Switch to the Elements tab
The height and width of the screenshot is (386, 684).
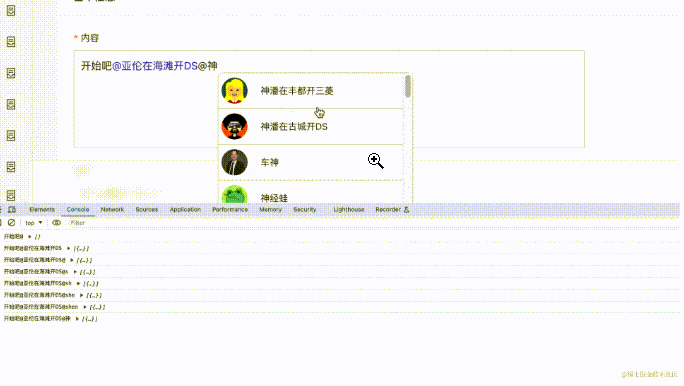42,210
